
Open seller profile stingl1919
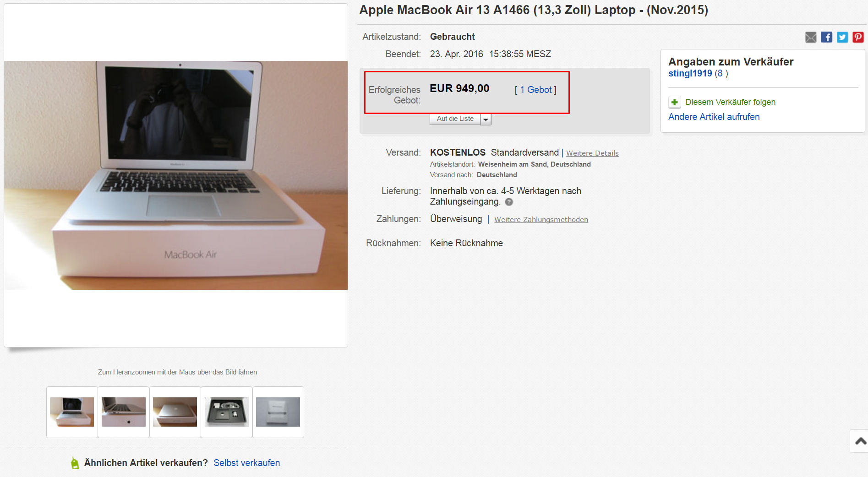tap(690, 73)
